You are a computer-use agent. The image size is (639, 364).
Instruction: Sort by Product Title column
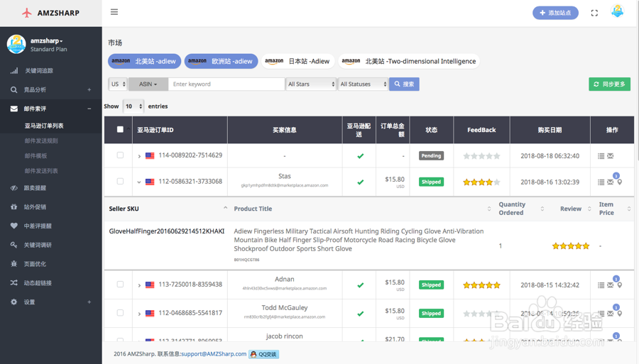point(362,209)
